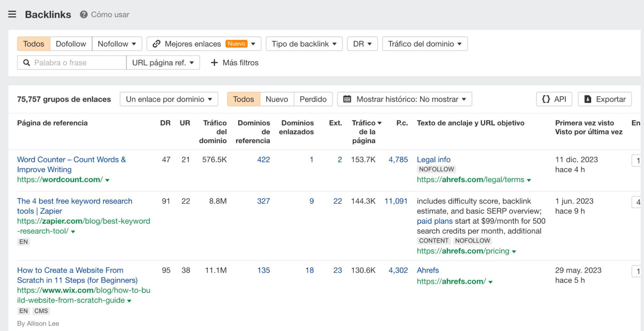644x331 pixels.
Task: Click the sort arrow on Tráfico de la página
Action: [x=380, y=123]
